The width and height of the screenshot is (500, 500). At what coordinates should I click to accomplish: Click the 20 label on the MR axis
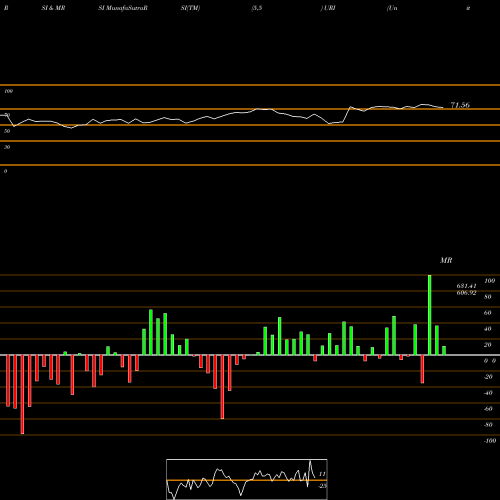click(488, 345)
